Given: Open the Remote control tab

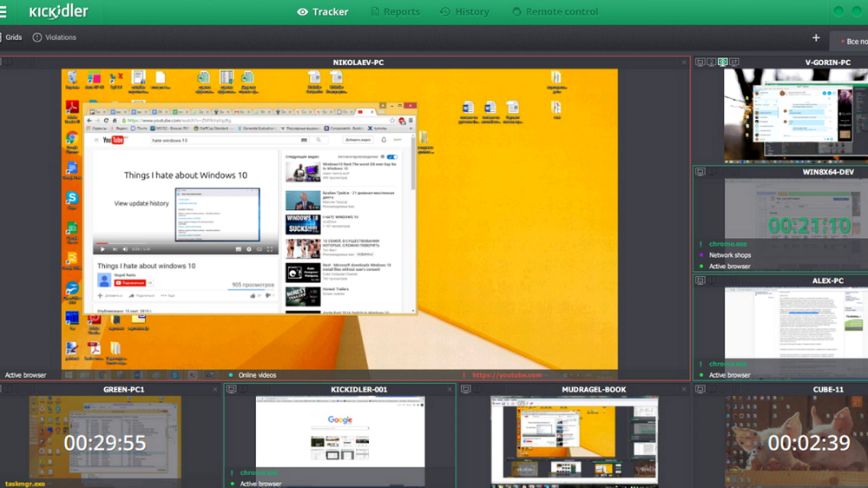Looking at the screenshot, I should (x=555, y=11).
